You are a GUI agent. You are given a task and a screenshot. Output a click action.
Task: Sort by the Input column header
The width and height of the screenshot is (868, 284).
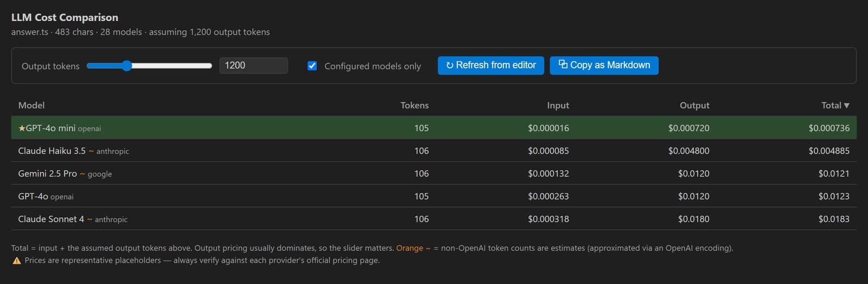tap(558, 105)
